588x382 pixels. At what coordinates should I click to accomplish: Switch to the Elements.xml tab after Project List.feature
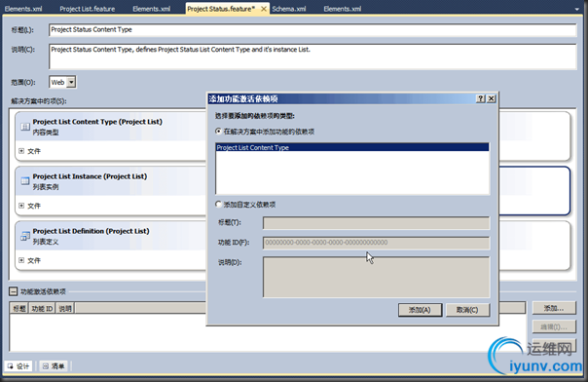(152, 9)
